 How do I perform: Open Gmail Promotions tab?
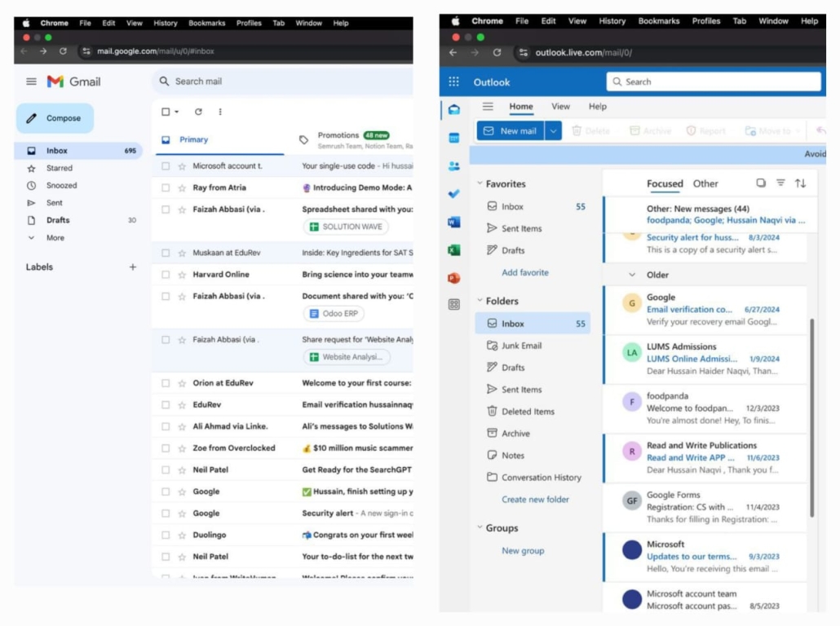point(354,139)
